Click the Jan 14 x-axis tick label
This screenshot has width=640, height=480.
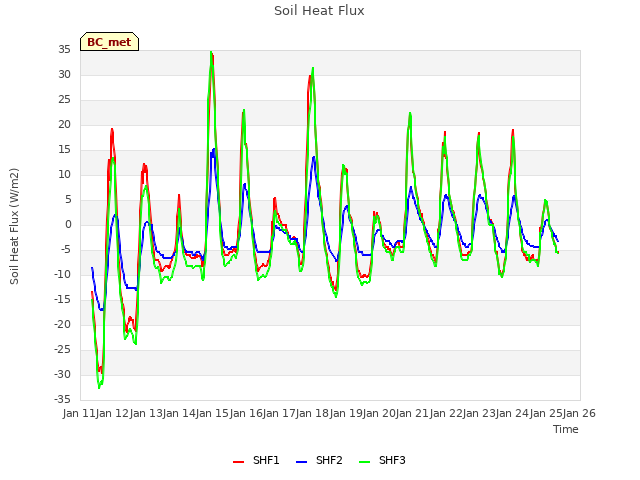179,413
